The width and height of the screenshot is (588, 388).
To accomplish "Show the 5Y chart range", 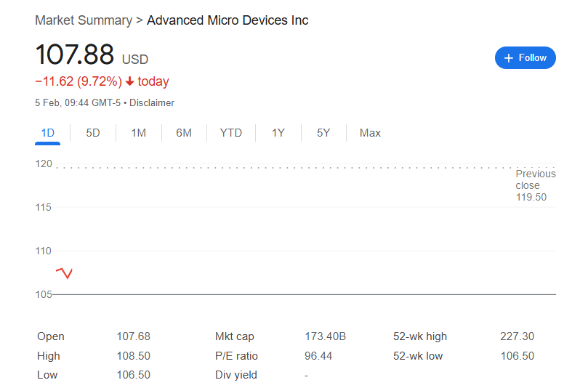I will tap(323, 133).
